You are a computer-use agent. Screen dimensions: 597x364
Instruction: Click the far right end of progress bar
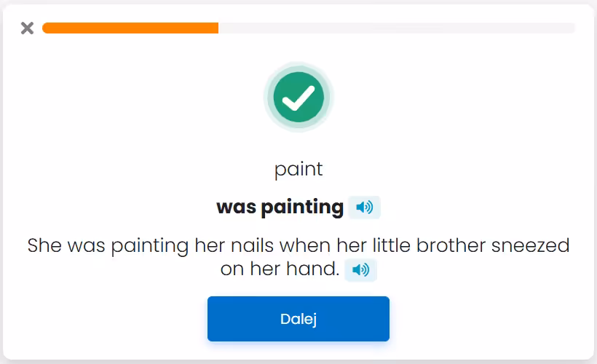572,28
